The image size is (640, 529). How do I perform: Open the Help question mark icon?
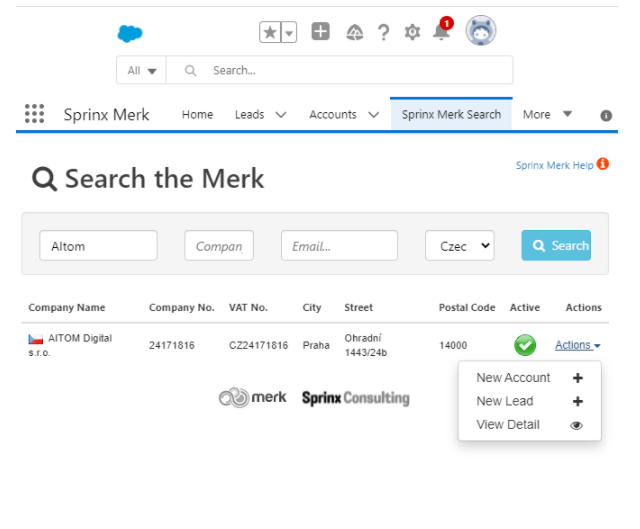click(x=383, y=33)
